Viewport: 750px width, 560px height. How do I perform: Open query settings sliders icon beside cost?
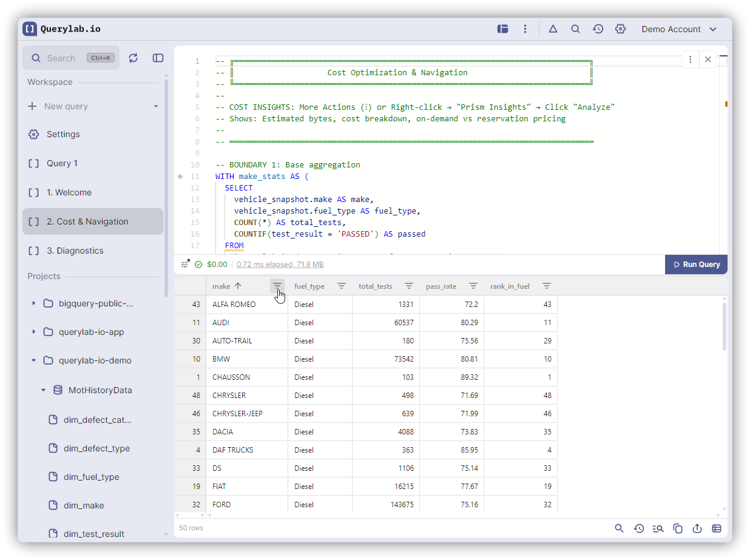(185, 265)
